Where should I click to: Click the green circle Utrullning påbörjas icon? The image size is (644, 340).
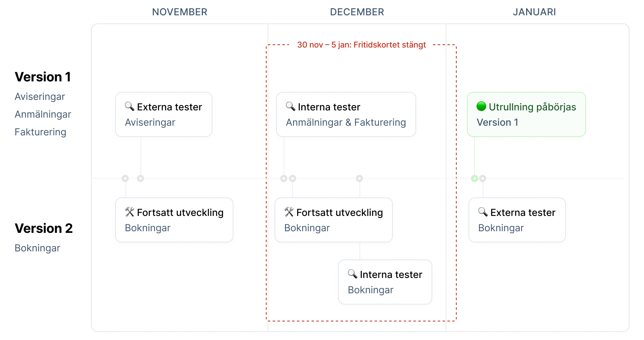pyautogui.click(x=481, y=106)
